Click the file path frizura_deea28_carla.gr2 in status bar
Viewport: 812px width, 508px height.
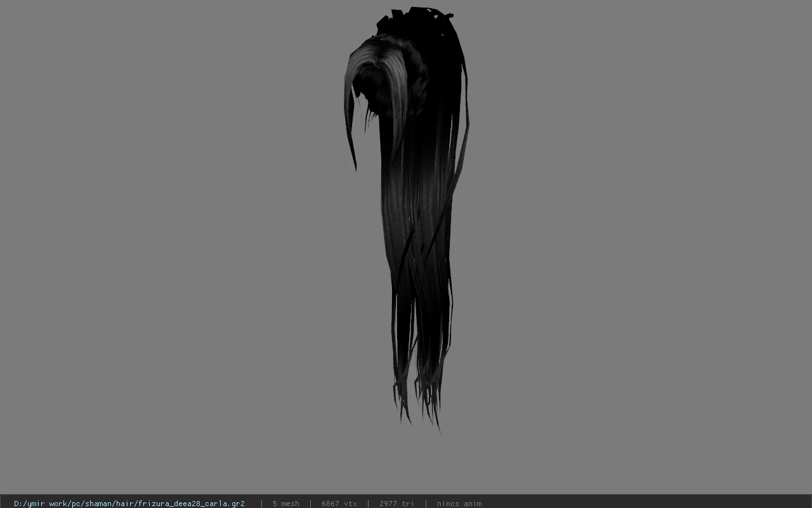click(x=129, y=504)
